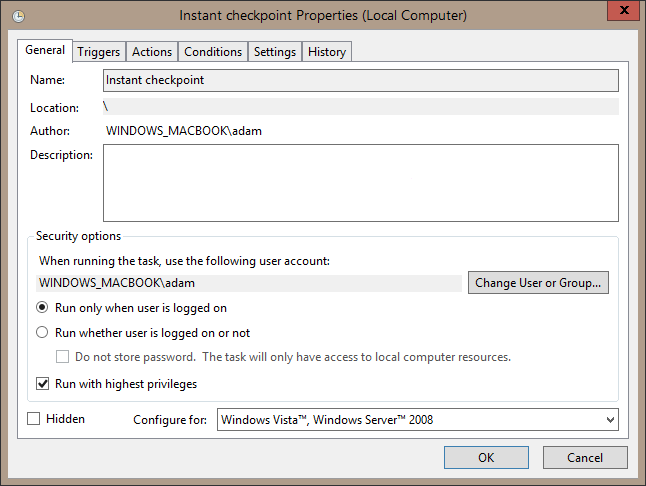Go to the Actions tab
This screenshot has width=646, height=486.
(152, 52)
